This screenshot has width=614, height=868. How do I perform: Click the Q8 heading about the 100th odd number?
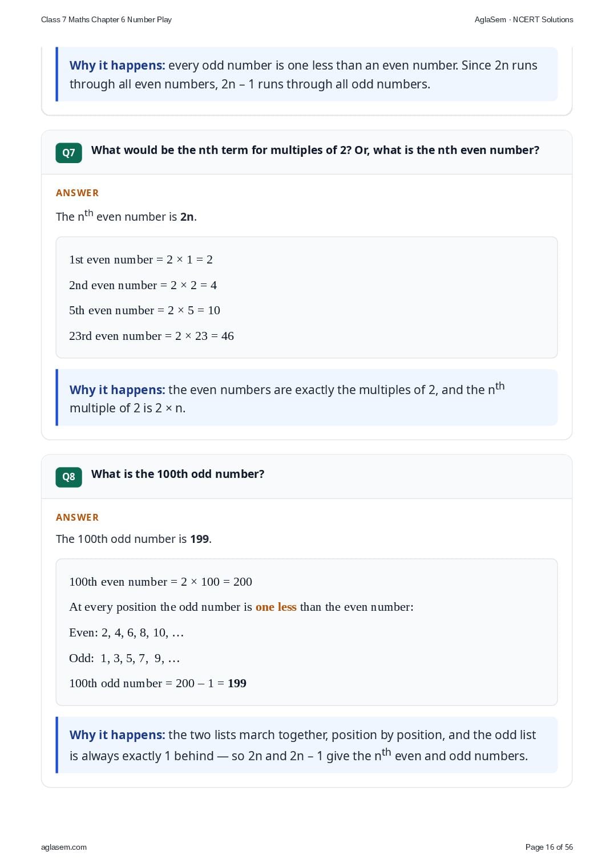pos(177,474)
